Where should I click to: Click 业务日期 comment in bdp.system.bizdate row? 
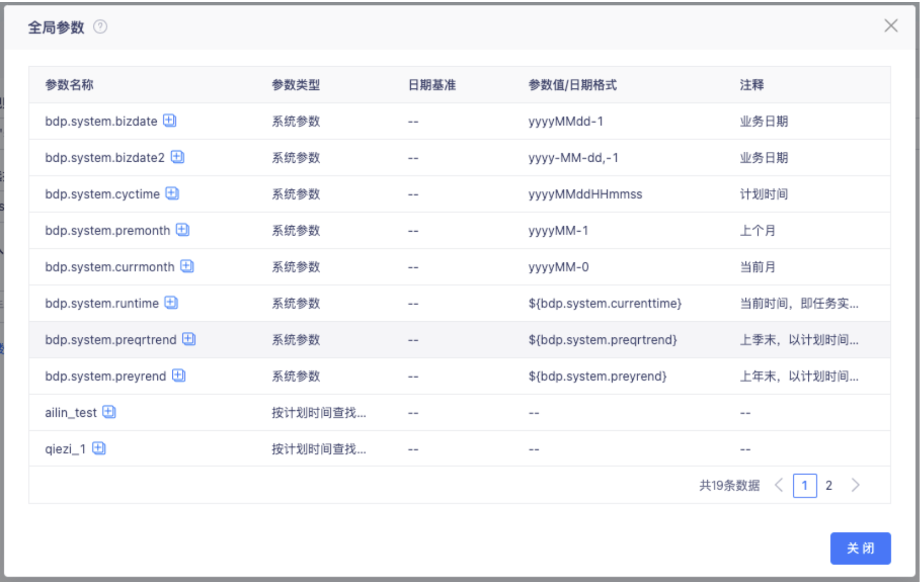click(764, 121)
